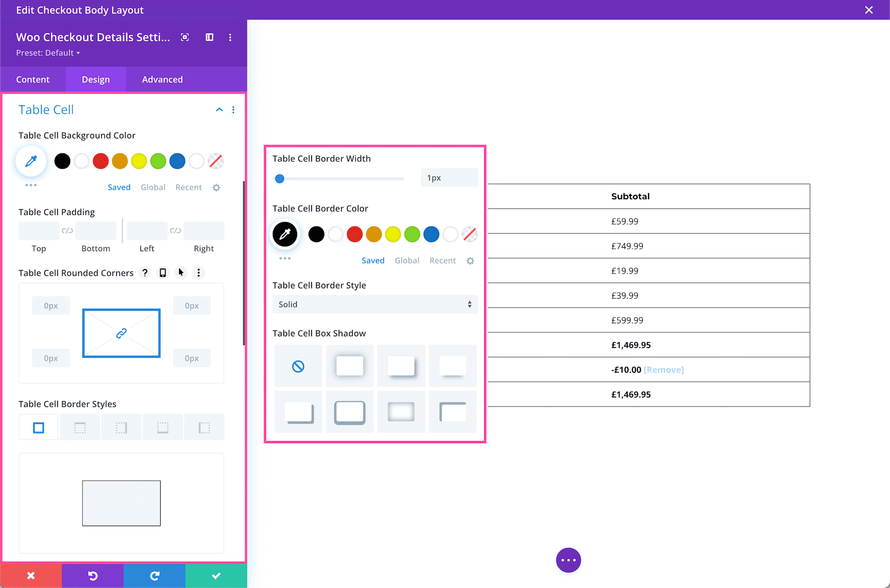Select the background color eyedropper tool
The width and height of the screenshot is (890, 588).
(31, 161)
